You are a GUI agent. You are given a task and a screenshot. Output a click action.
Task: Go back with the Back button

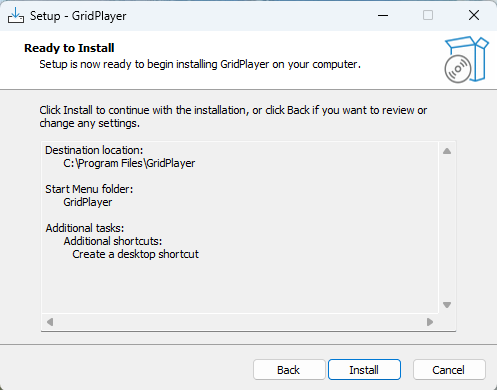click(x=289, y=370)
